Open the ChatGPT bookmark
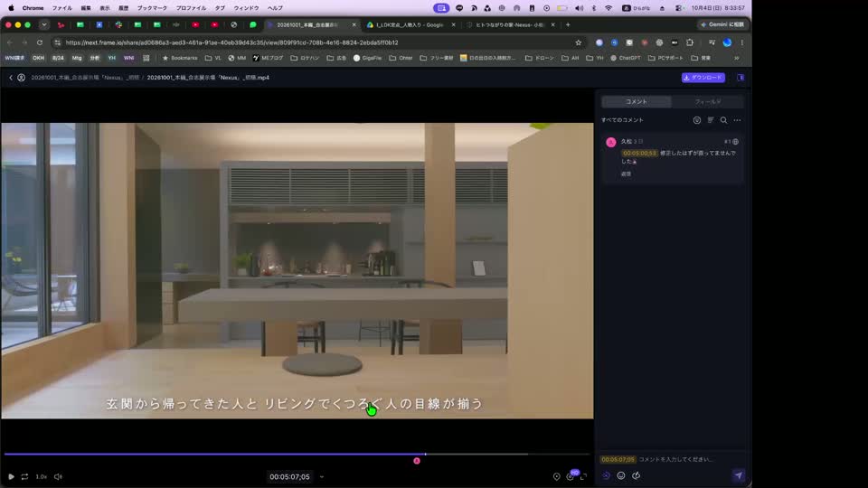 coord(625,58)
